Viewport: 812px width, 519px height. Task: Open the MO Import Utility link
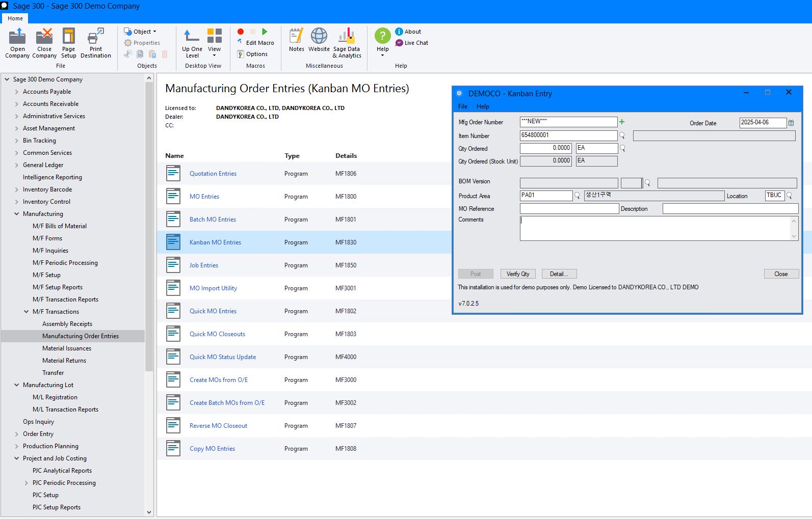point(214,288)
